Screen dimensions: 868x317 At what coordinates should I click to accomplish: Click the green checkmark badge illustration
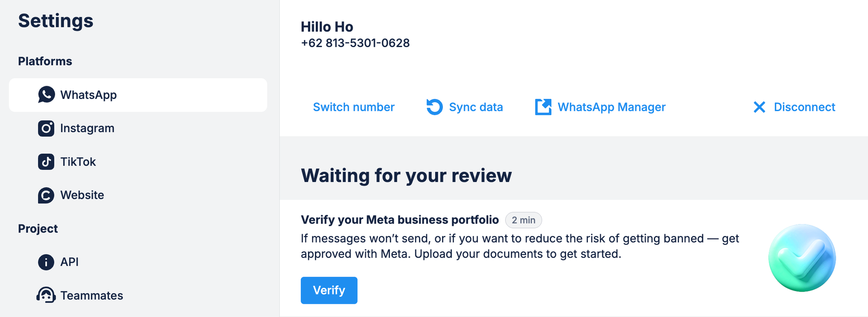[802, 258]
